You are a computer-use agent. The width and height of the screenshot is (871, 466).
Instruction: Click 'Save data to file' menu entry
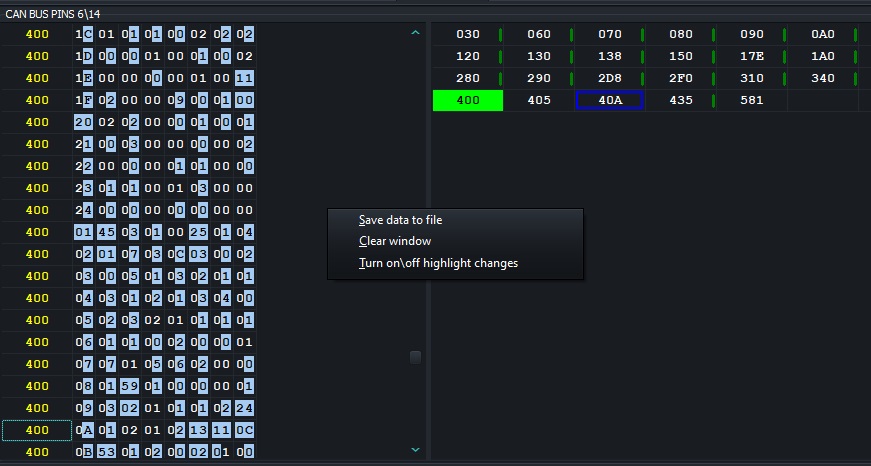(x=400, y=220)
